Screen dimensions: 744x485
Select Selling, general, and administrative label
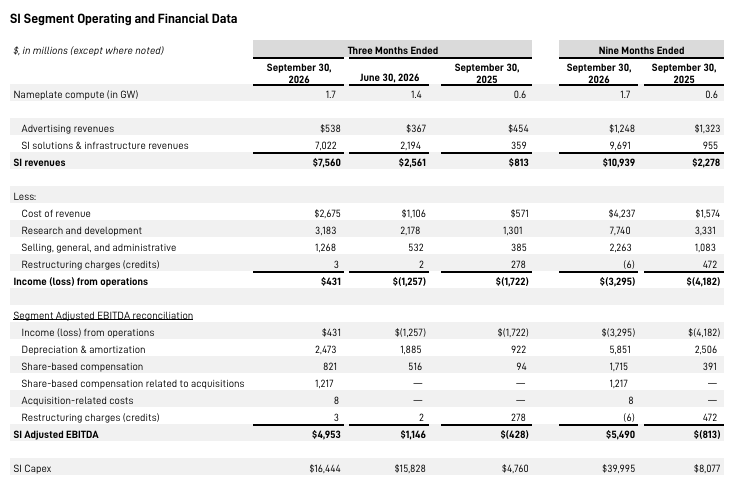click(x=99, y=248)
